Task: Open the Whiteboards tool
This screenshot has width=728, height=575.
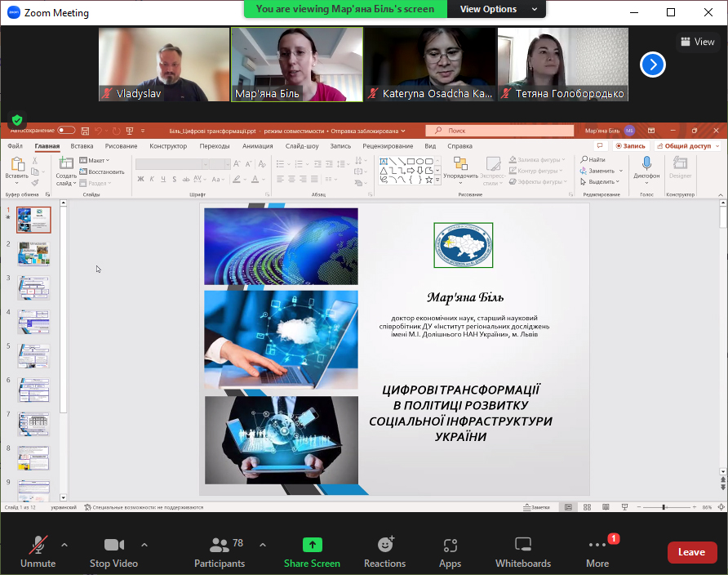Action: tap(522, 546)
